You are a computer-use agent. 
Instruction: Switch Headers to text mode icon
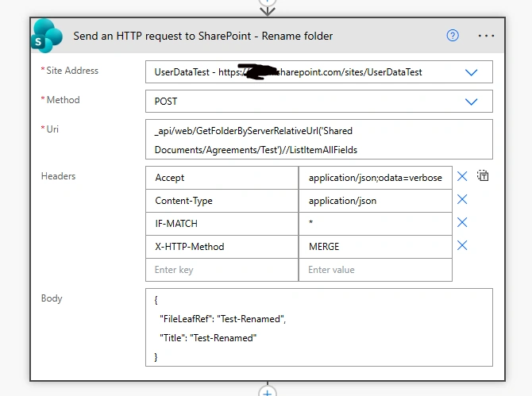click(x=483, y=175)
